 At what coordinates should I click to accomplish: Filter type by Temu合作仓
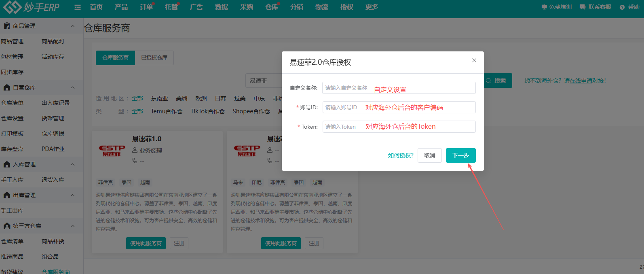167,111
